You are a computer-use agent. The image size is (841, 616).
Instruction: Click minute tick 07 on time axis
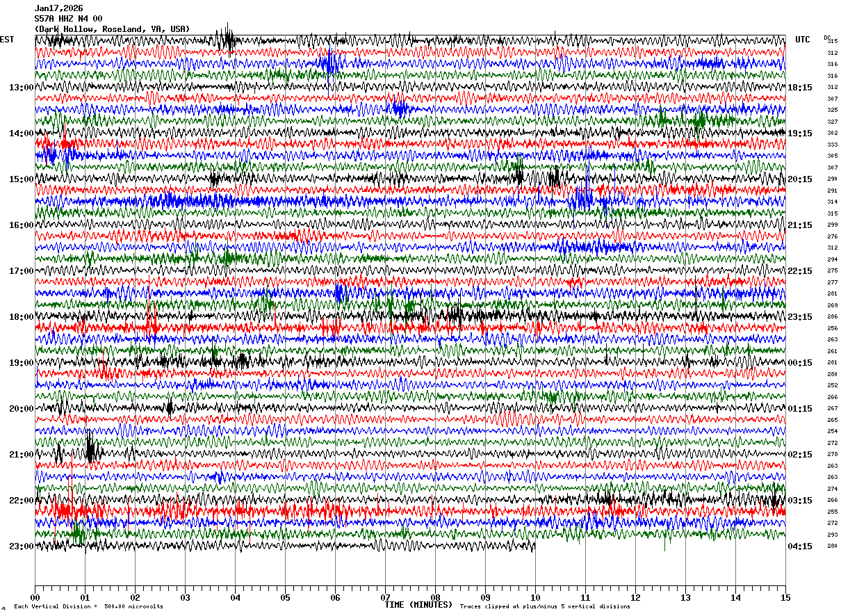click(385, 597)
